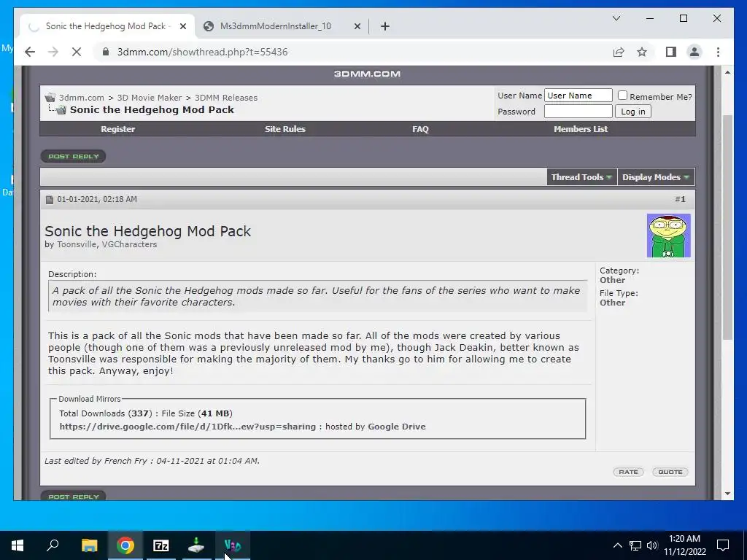Click the scrollbar up arrow
The image size is (747, 560).
[727, 72]
